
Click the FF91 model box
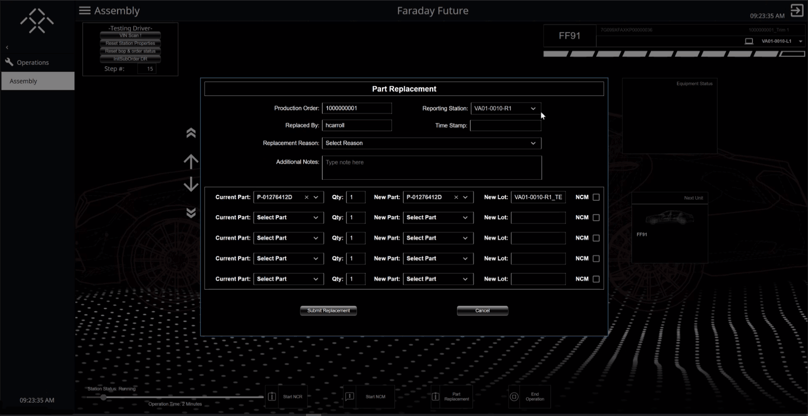569,36
